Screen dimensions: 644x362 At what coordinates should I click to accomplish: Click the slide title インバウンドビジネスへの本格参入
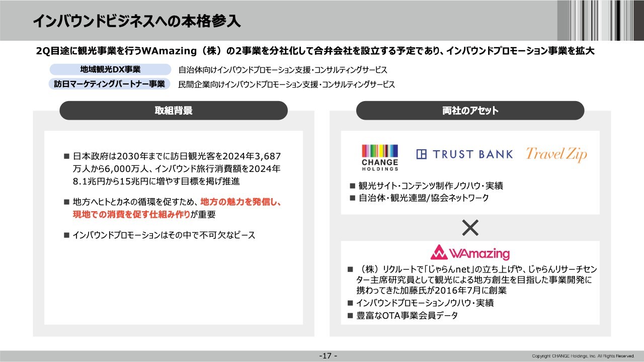pyautogui.click(x=136, y=21)
